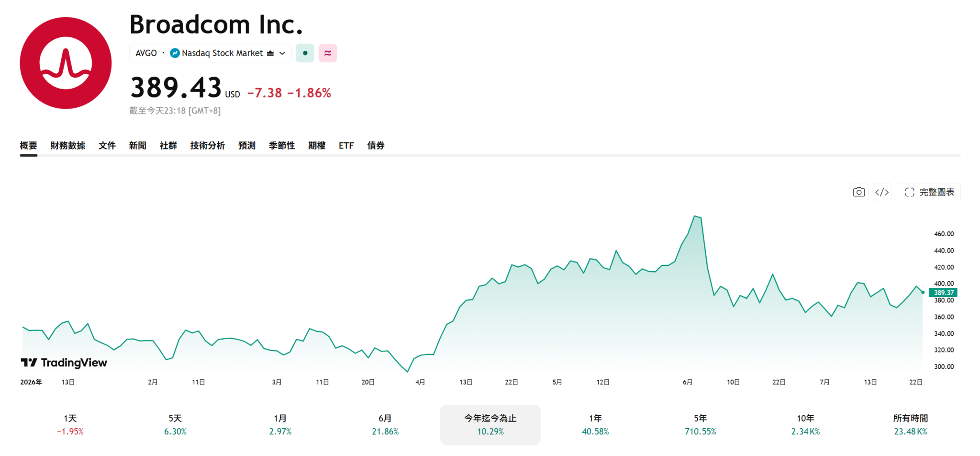Click the Broadcom red logo
980x456 pixels.
coord(66,63)
